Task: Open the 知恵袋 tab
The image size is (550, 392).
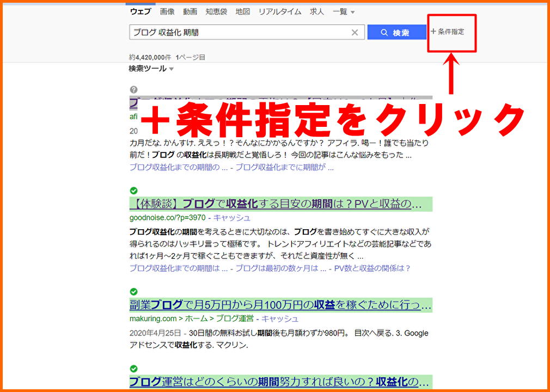Action: click(216, 12)
